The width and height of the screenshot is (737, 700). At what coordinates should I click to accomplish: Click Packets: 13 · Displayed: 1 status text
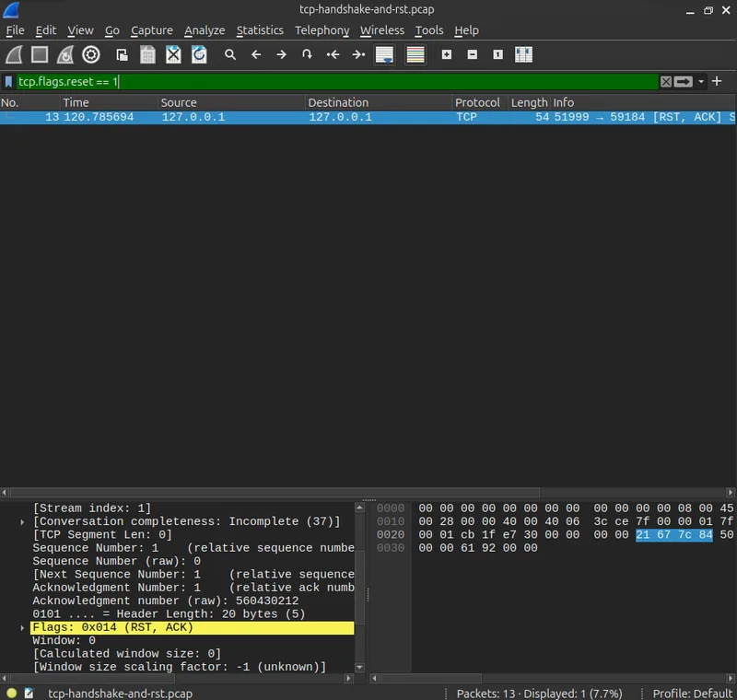coord(539,694)
